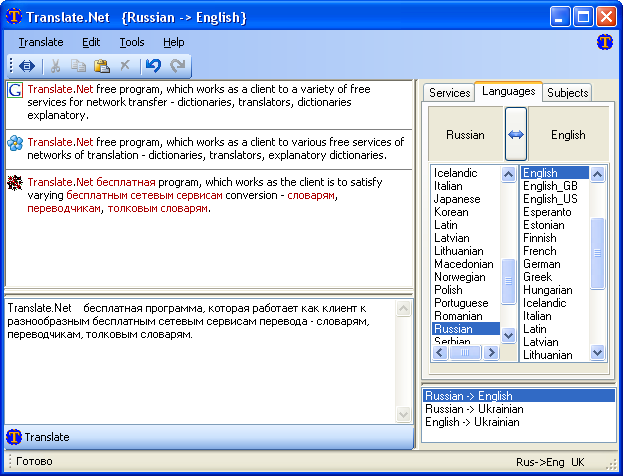Switch to the Languages tab
Viewport: 623px width, 476px height.
[x=509, y=91]
